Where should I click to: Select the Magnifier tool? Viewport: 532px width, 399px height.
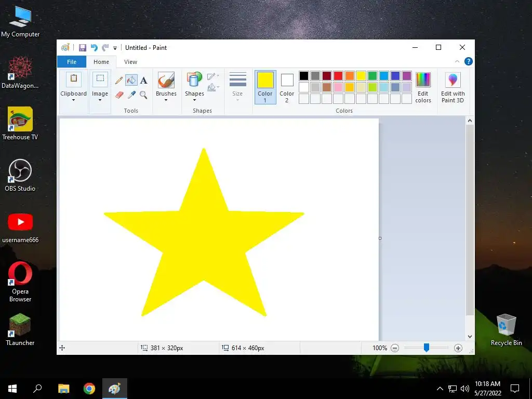143,95
